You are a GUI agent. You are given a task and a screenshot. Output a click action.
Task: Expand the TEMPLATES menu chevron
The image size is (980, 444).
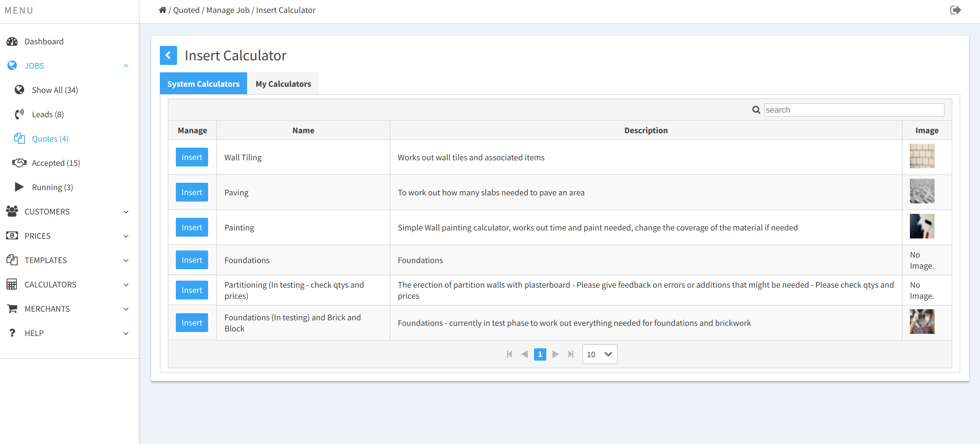(x=126, y=261)
